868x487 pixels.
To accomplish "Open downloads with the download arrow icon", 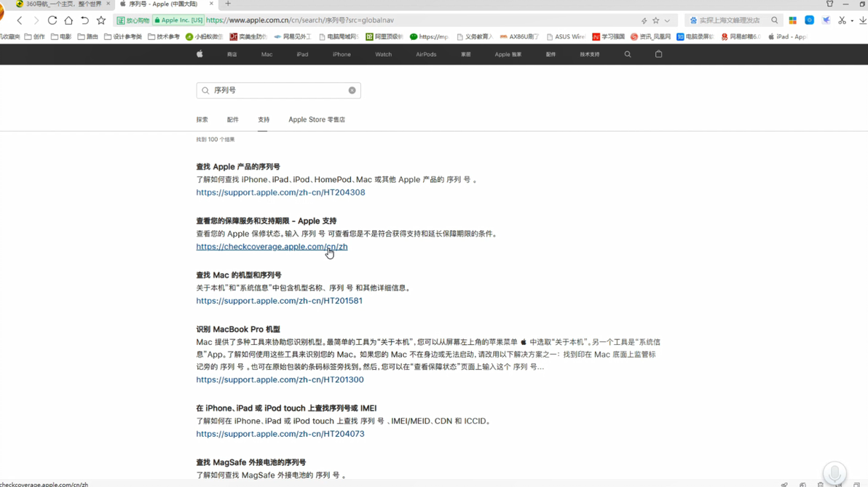I will 862,20.
